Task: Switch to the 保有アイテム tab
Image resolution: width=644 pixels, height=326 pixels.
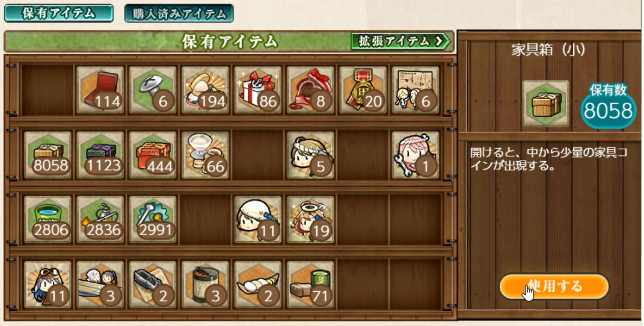Action: point(59,13)
